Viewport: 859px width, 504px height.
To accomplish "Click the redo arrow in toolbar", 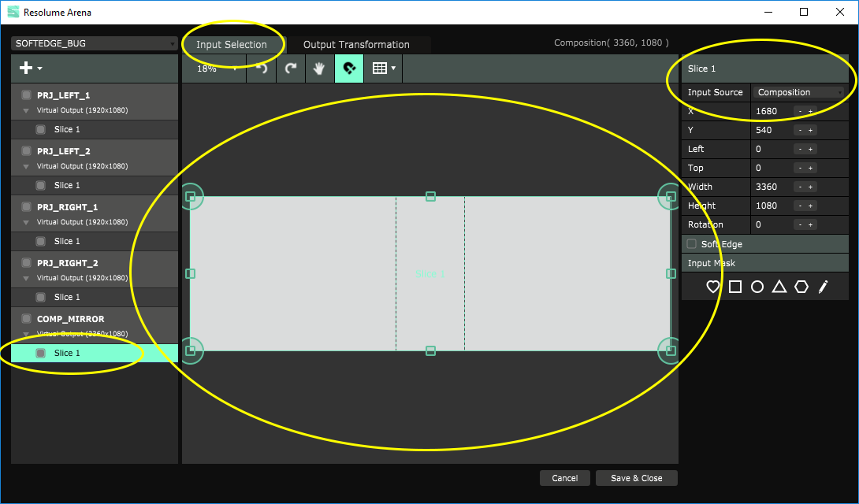I will [x=290, y=69].
